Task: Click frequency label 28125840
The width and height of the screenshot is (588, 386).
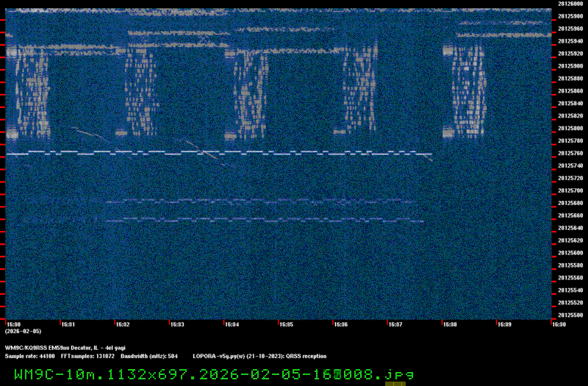Action: [570, 103]
